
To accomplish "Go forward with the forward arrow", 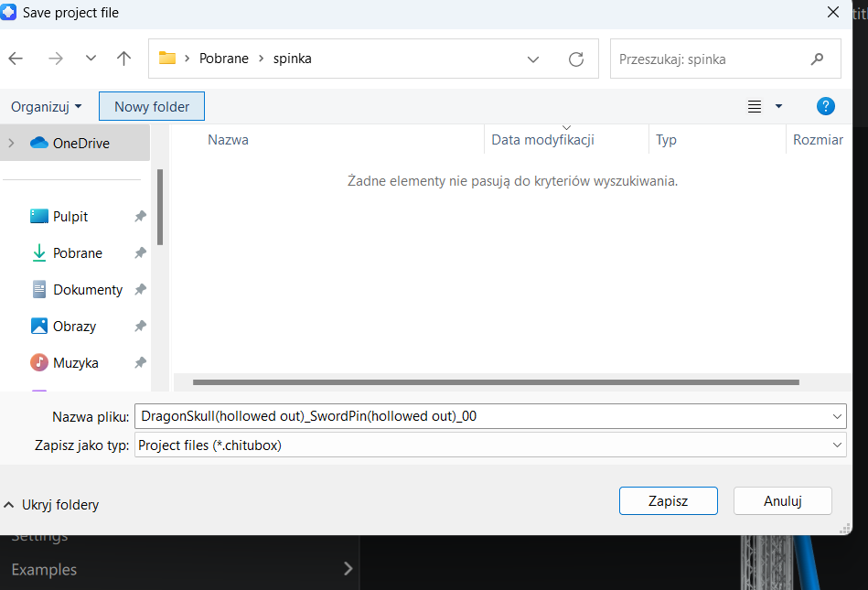I will coord(56,59).
